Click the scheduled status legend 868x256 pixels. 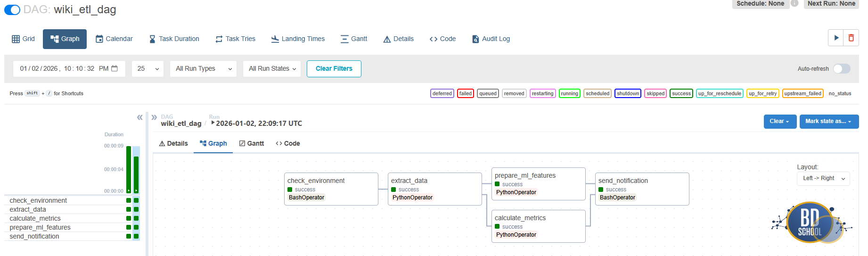[x=598, y=93]
